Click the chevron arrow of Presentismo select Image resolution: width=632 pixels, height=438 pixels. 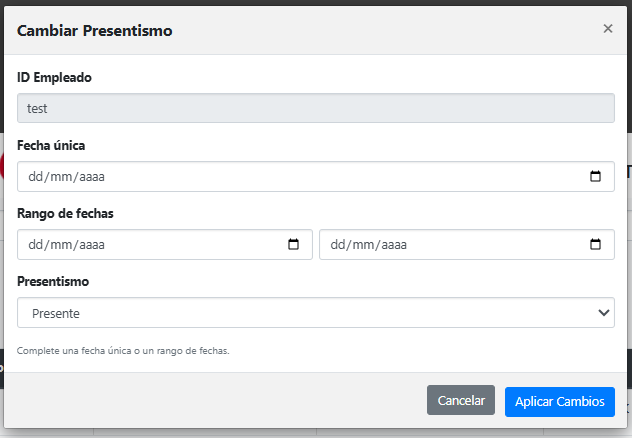click(603, 313)
